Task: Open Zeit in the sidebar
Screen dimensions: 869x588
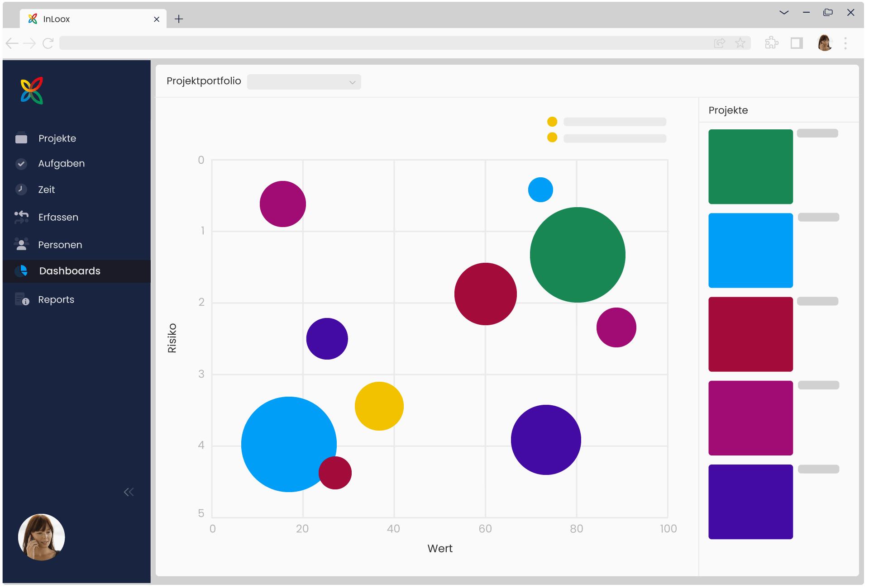Action: [x=46, y=190]
